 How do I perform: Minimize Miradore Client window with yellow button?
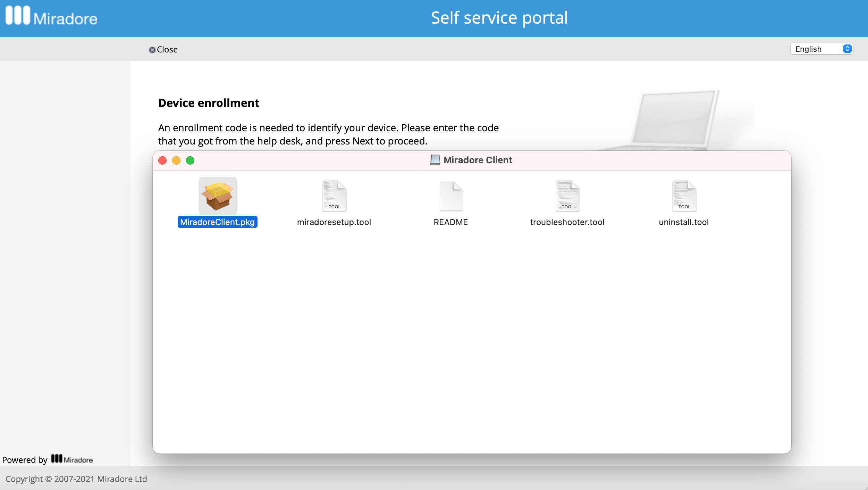(x=176, y=160)
